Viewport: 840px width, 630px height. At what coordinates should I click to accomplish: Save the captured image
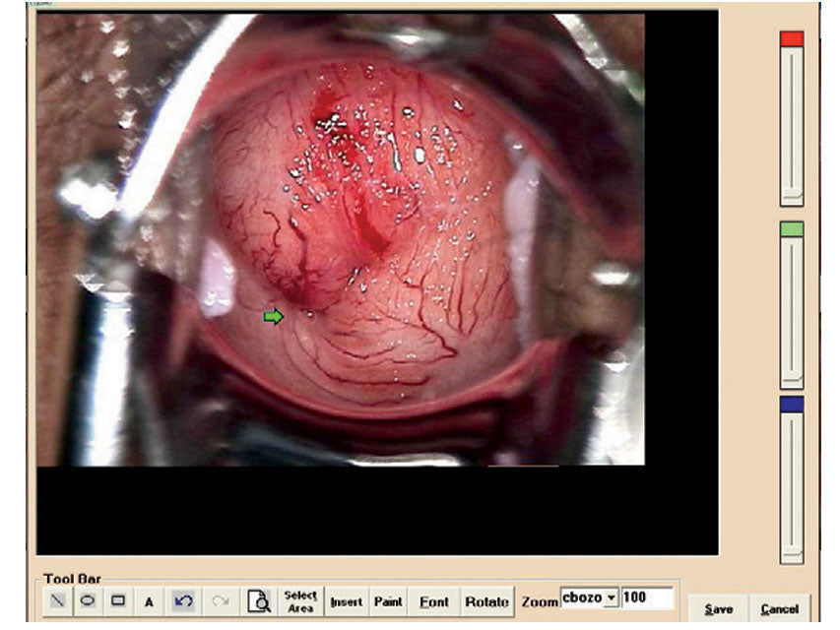(x=720, y=608)
